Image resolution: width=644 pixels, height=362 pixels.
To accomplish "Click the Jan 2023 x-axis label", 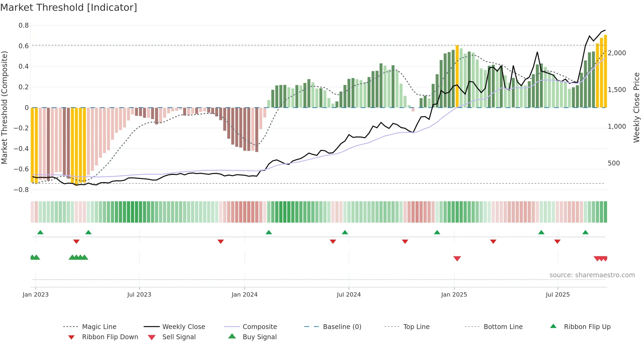I will click(x=36, y=295).
